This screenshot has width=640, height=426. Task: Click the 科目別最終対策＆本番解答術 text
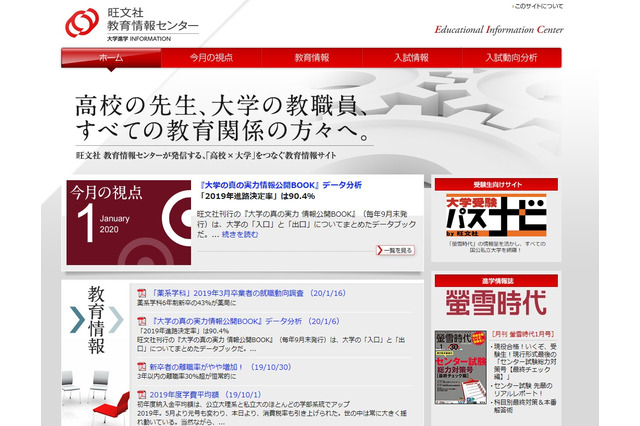point(525,406)
